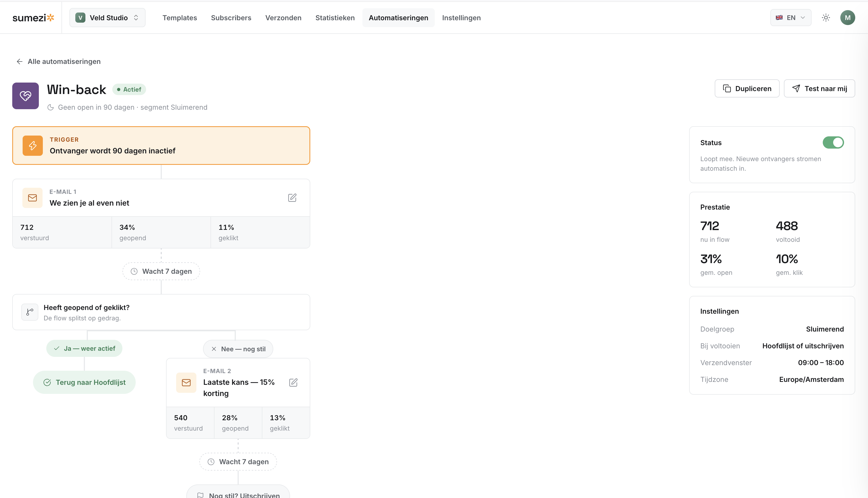
Task: Click the orange trigger lightning icon
Action: [x=33, y=146]
